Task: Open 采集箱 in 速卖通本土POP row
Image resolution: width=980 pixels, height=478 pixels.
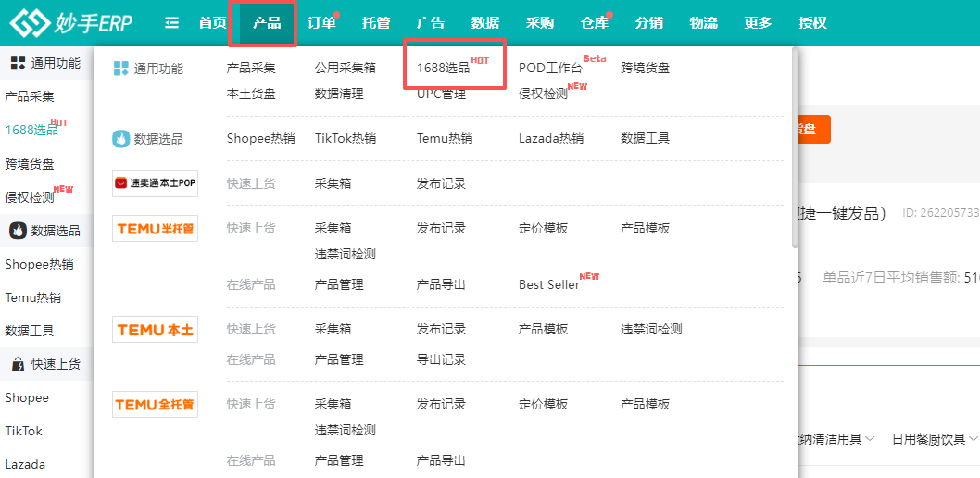Action: (x=333, y=183)
